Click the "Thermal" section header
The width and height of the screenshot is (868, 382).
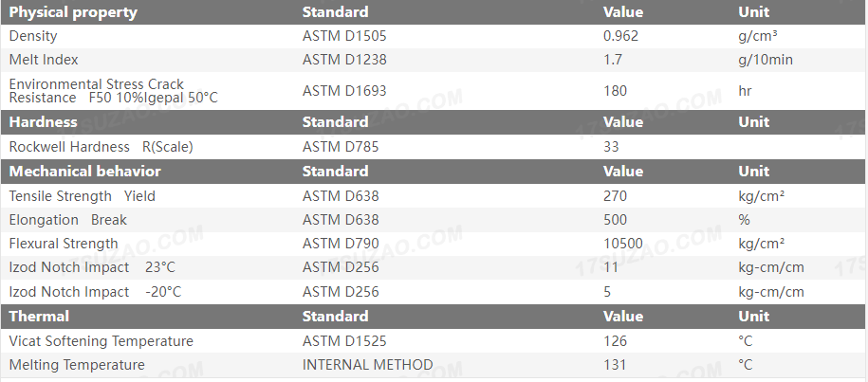coord(39,317)
